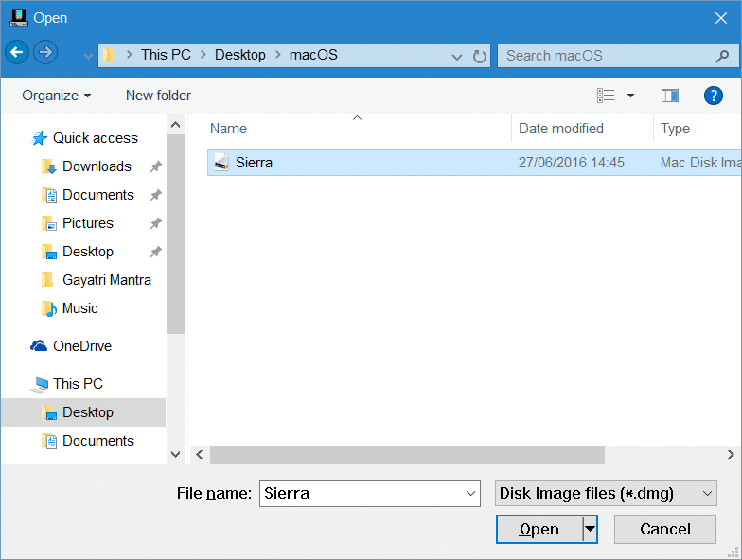Sort files by Type column
This screenshot has height=560, width=742.
675,129
